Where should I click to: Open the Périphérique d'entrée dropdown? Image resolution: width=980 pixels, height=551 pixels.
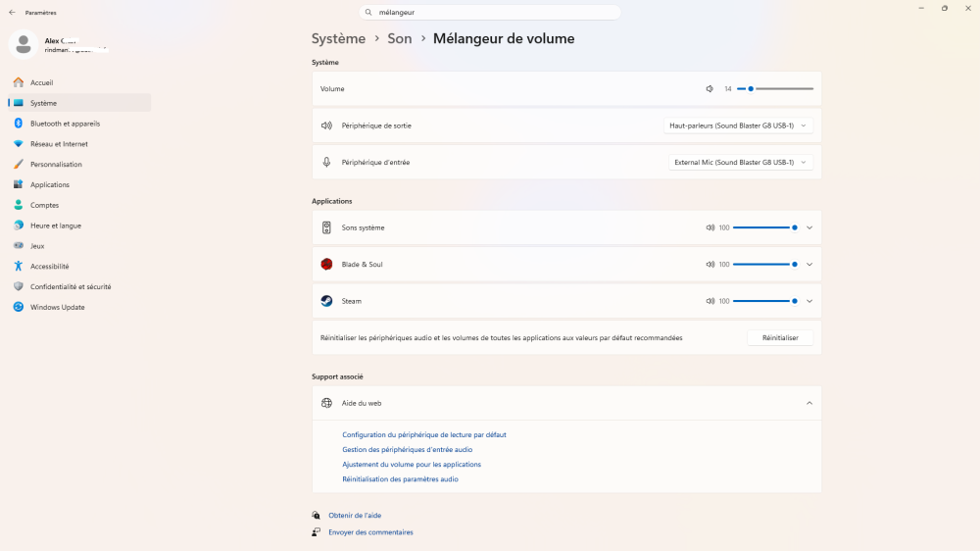(x=741, y=162)
